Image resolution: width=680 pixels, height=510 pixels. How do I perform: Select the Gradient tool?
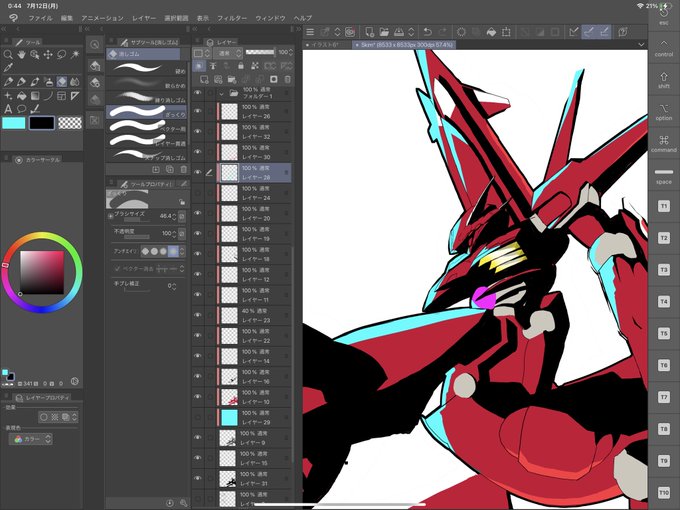[x=35, y=96]
